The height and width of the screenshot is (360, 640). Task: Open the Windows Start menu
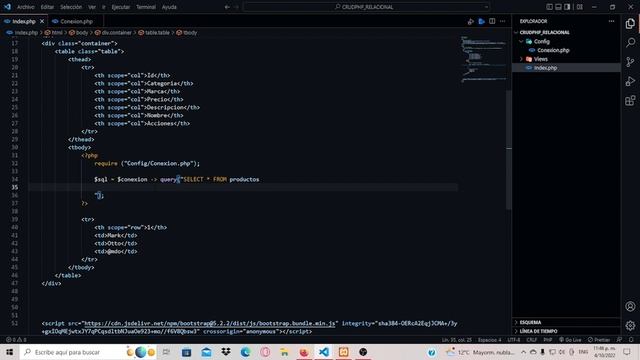(x=9, y=352)
